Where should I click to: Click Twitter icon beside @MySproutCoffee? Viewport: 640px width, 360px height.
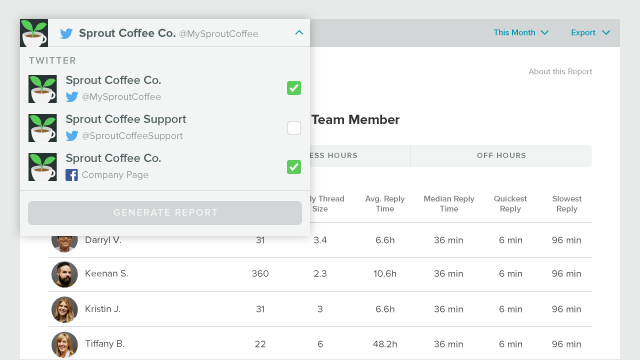tap(72, 97)
